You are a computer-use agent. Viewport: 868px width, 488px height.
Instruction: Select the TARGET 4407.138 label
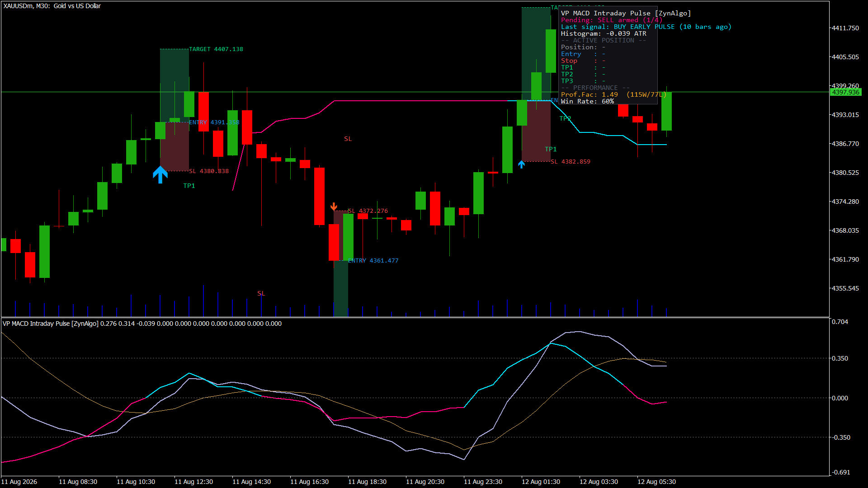216,49
